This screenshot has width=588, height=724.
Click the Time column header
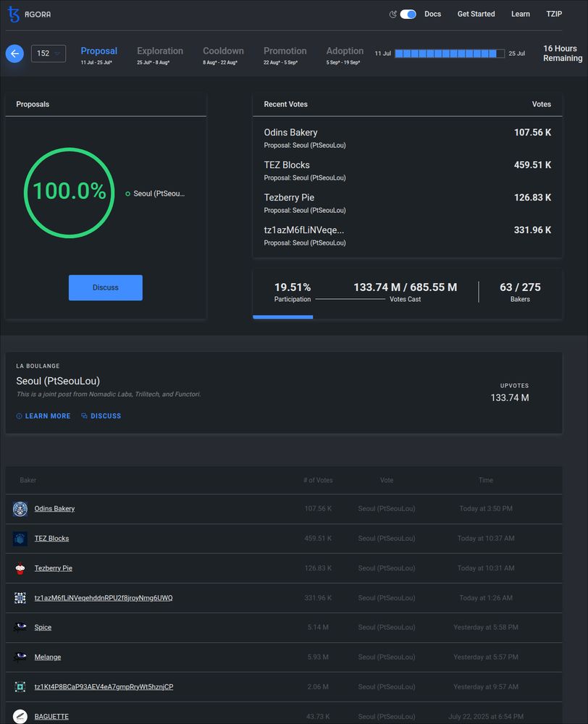click(x=486, y=480)
